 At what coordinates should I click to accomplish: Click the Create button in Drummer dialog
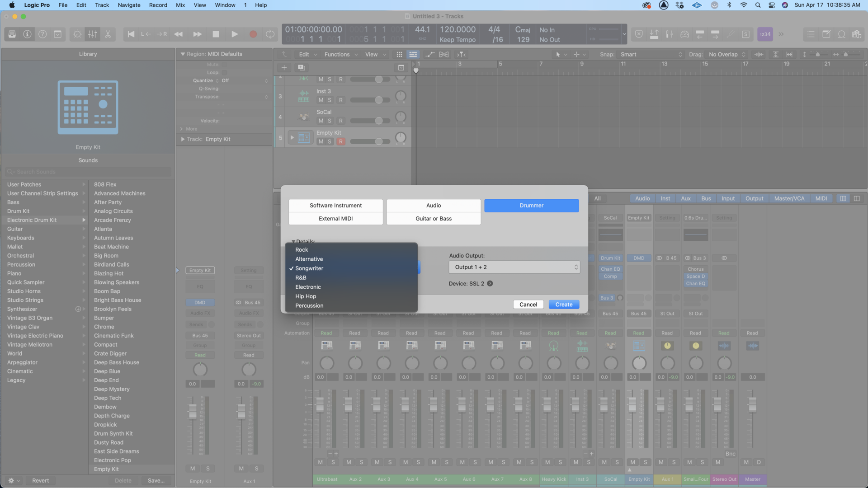pos(564,304)
